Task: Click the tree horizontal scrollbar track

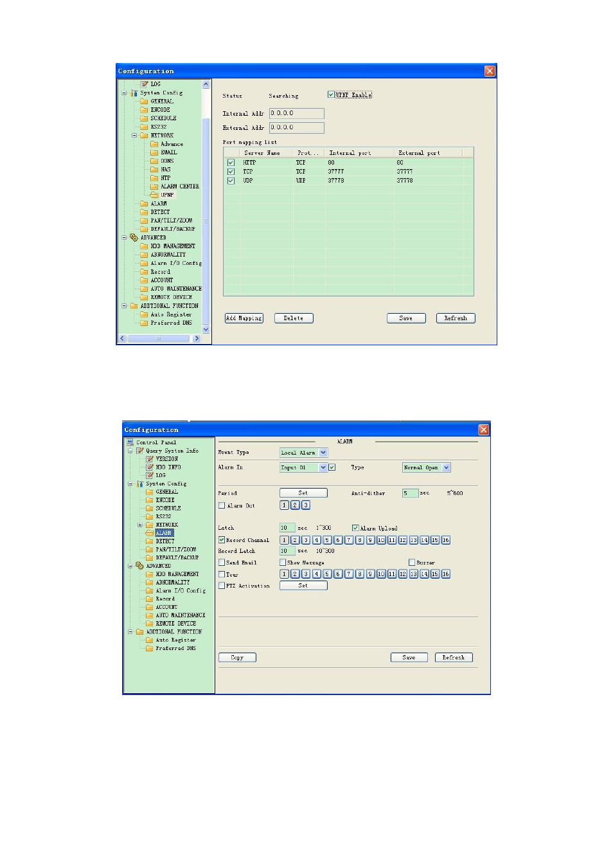Action: coord(159,338)
